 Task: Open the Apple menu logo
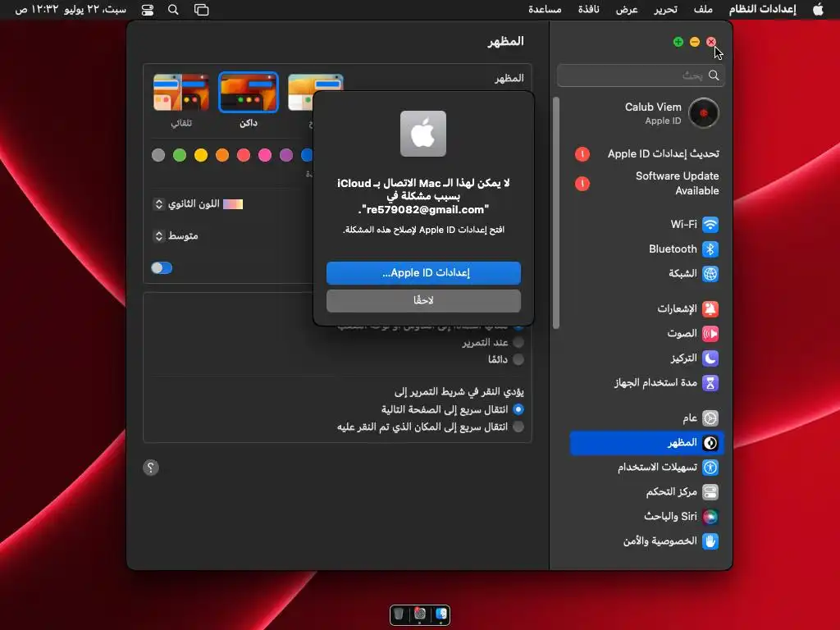[x=818, y=10]
